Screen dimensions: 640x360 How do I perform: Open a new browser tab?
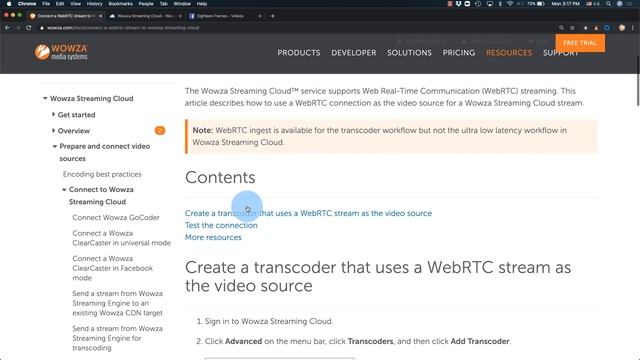[272, 16]
